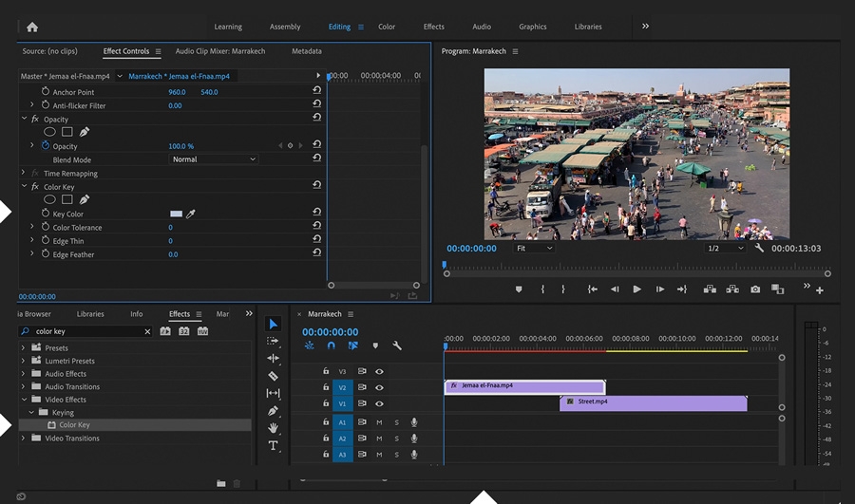
Task: Expand the Lumetri Presets folder
Action: click(24, 361)
